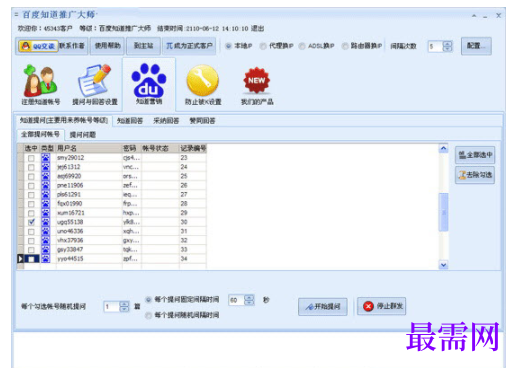This screenshot has height=368, width=518.
Task: Tick checkbox for account uno46336
Action: pyautogui.click(x=31, y=231)
